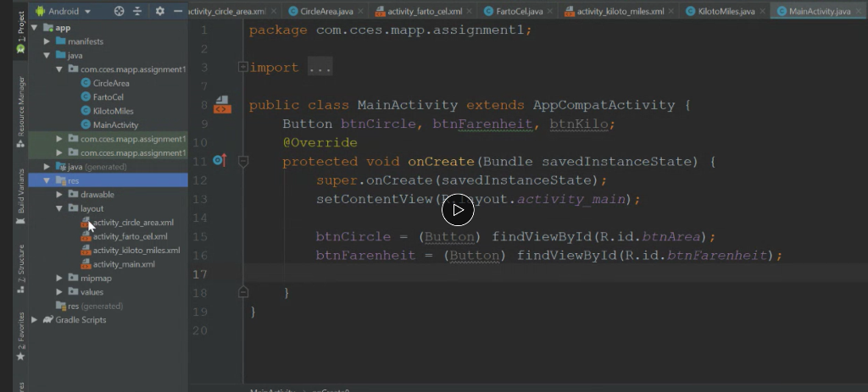Viewport: 868px width, 392px height.
Task: Open the project panel settings gear
Action: pos(160,11)
